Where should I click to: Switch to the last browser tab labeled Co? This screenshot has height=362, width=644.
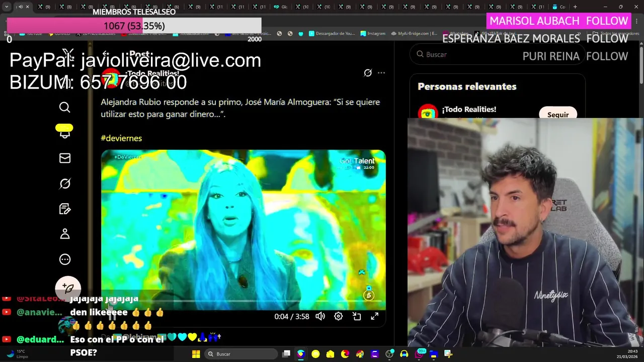(x=559, y=7)
